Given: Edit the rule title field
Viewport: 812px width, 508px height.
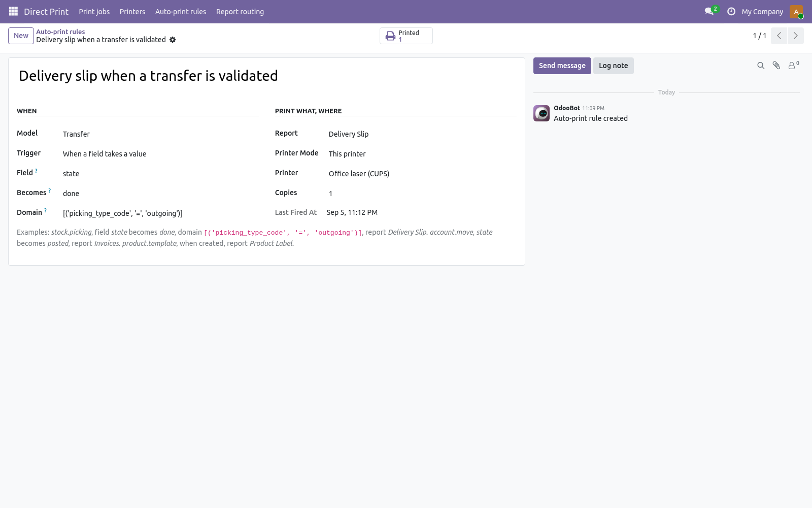Looking at the screenshot, I should point(266,76).
